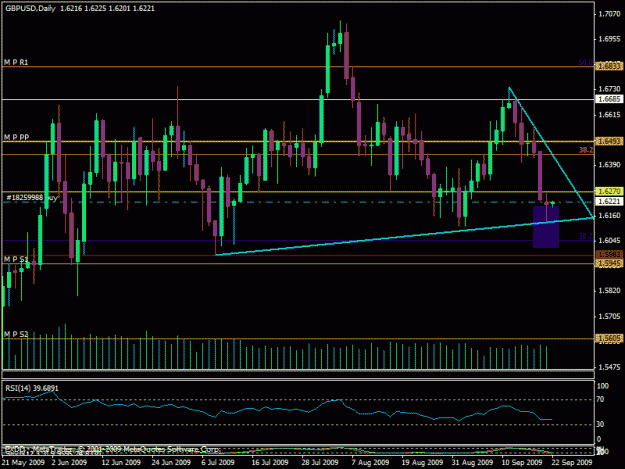Click the 1.6955 price axis value
Viewport: 625px width, 469px height.
609,39
